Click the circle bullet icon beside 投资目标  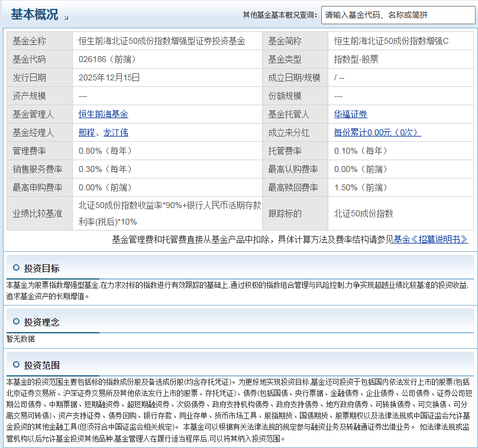coord(16,268)
